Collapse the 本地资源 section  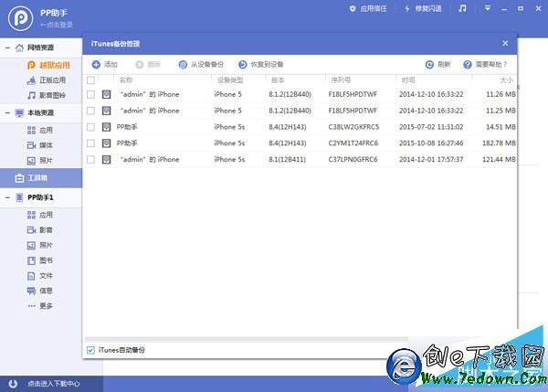tap(7, 113)
